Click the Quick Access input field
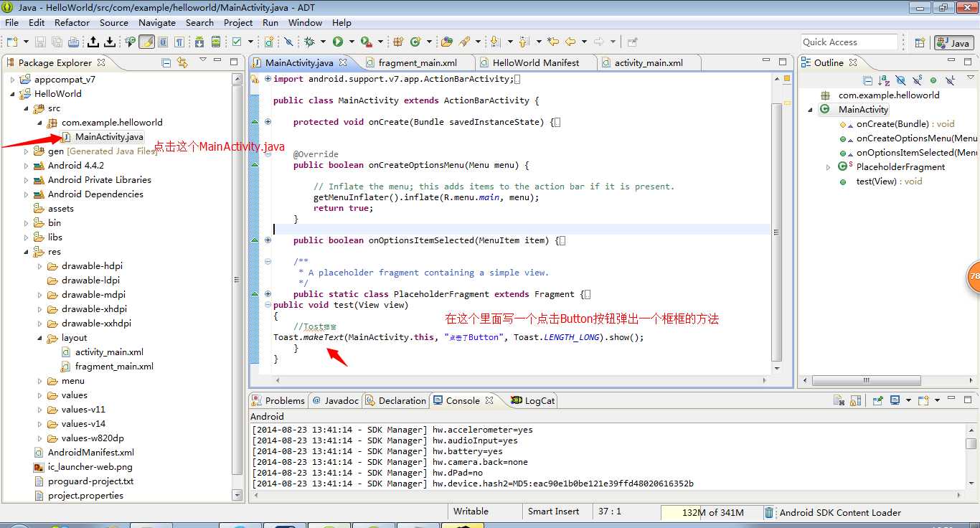The image size is (980, 528). pyautogui.click(x=849, y=42)
